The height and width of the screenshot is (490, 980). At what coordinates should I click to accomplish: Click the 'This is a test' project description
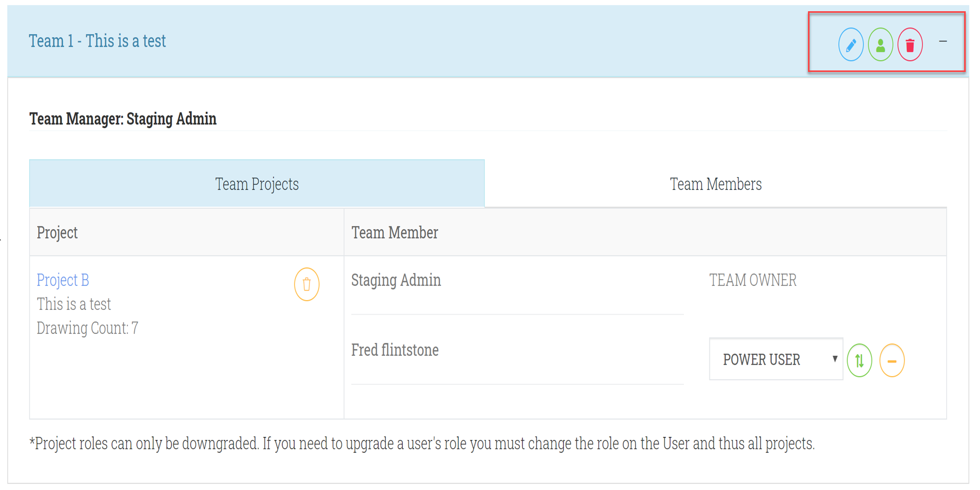point(73,304)
